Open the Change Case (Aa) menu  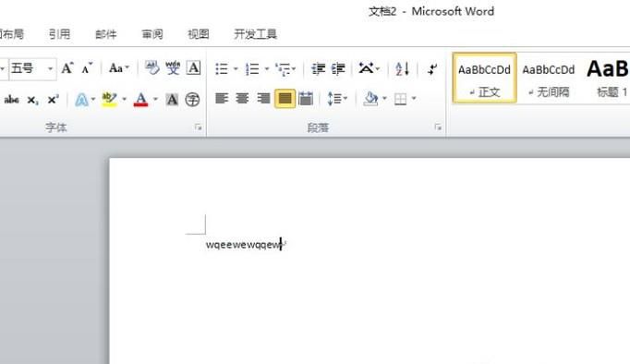coord(119,68)
